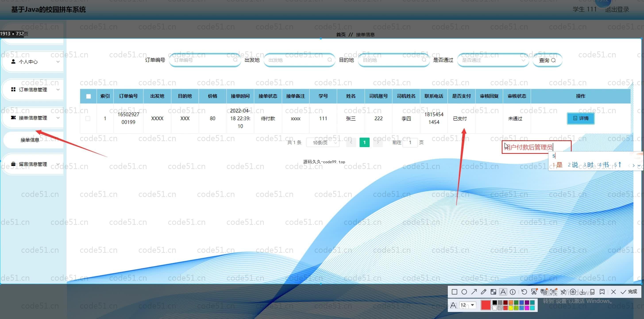Click the 首页 breadcrumb link
644x319 pixels.
pyautogui.click(x=341, y=35)
